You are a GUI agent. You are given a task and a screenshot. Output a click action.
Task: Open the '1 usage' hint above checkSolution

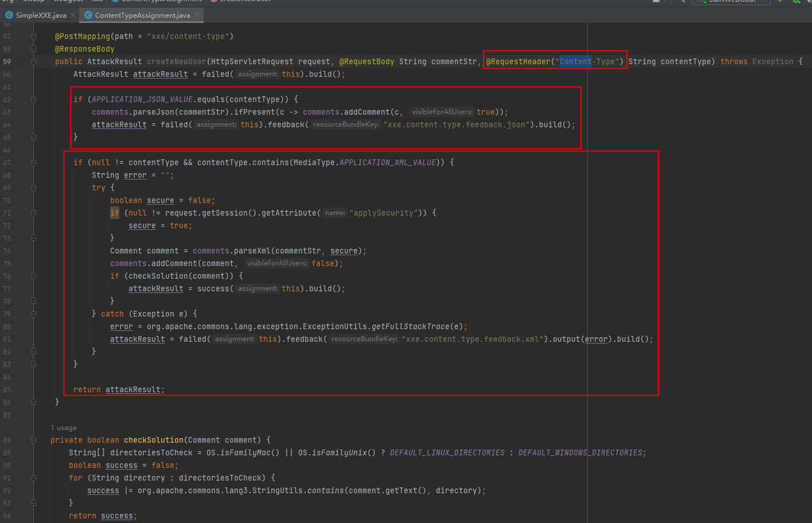pyautogui.click(x=64, y=428)
